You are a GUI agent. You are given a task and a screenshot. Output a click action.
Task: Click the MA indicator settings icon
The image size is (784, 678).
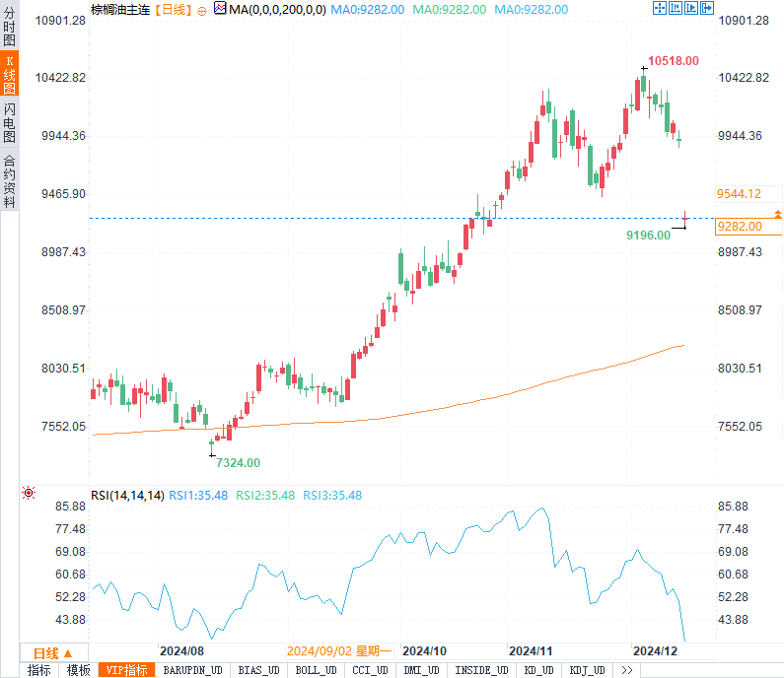click(x=220, y=9)
